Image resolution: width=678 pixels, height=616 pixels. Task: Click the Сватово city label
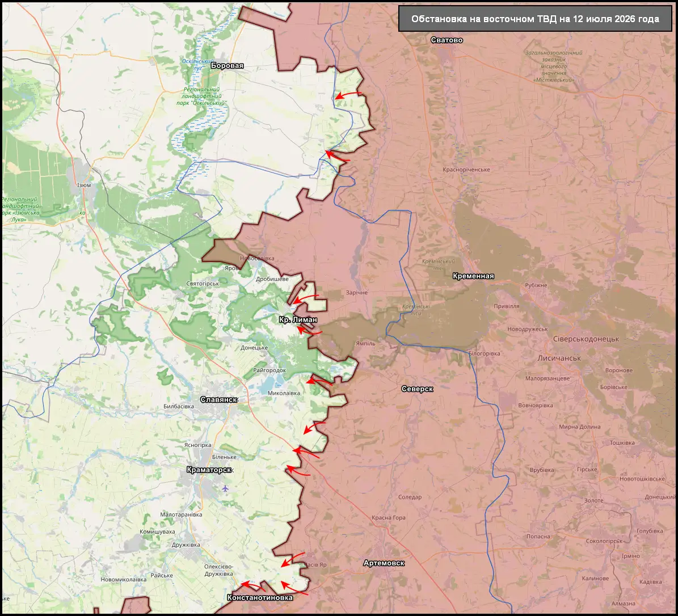tap(447, 40)
